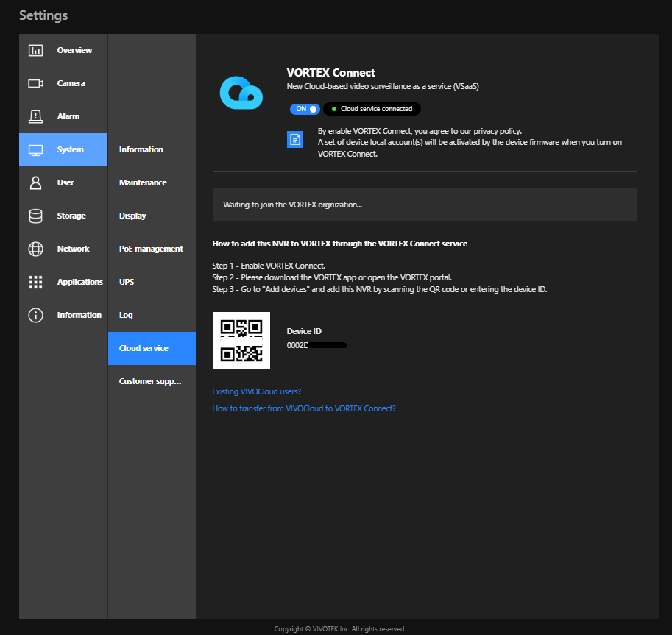Open the Customer support submenu item
Image resolution: width=672 pixels, height=635 pixels.
tap(149, 381)
